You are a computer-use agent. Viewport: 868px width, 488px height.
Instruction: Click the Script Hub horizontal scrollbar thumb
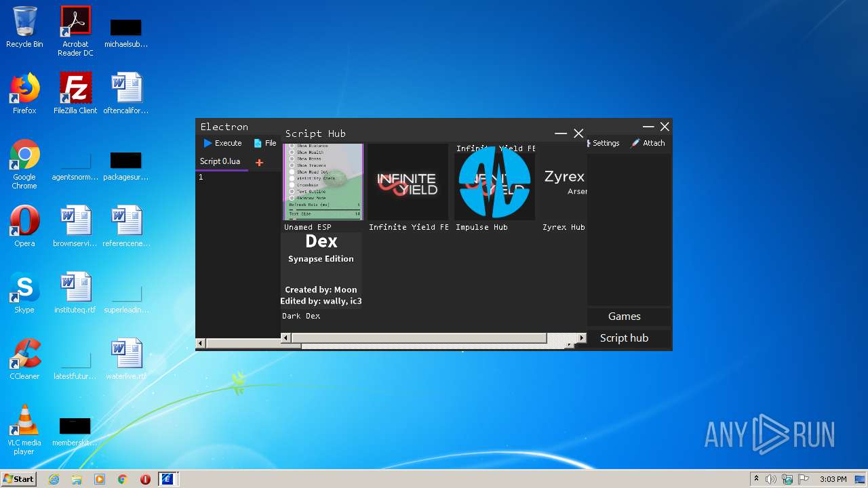pyautogui.click(x=418, y=338)
